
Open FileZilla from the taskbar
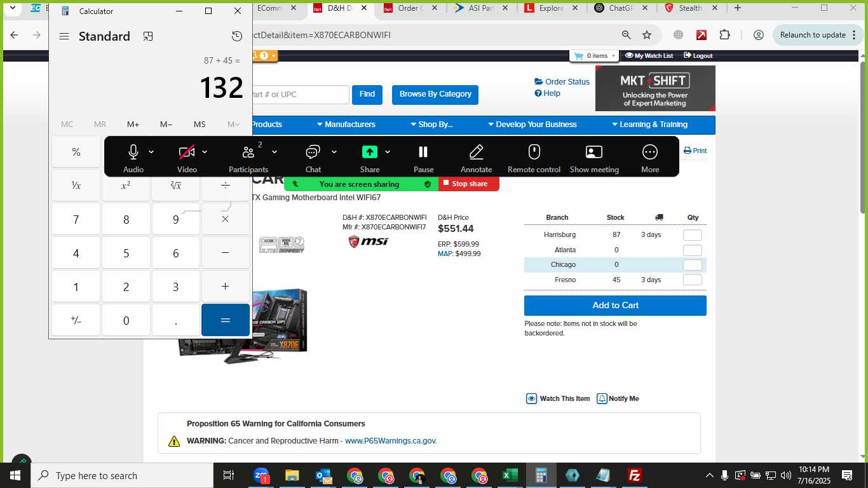[x=634, y=475]
